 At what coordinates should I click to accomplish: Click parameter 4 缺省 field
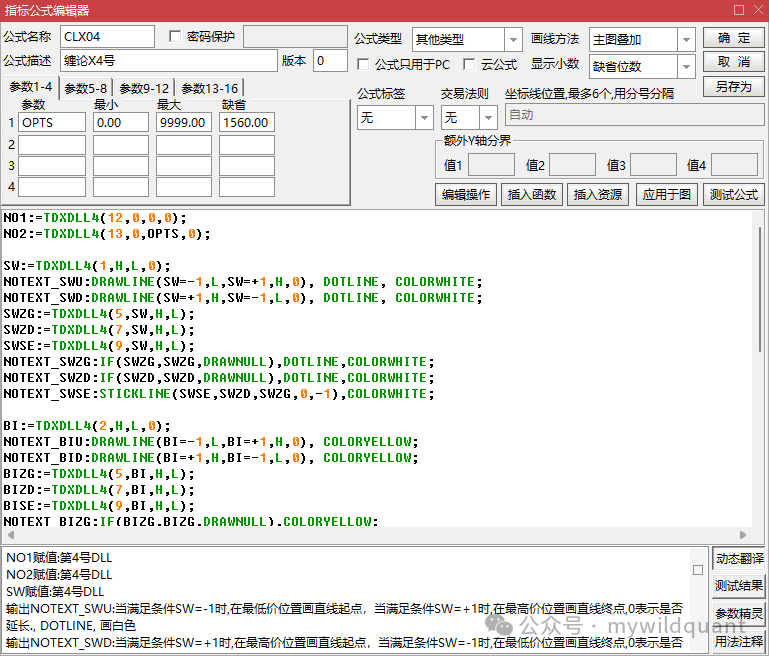[247, 187]
